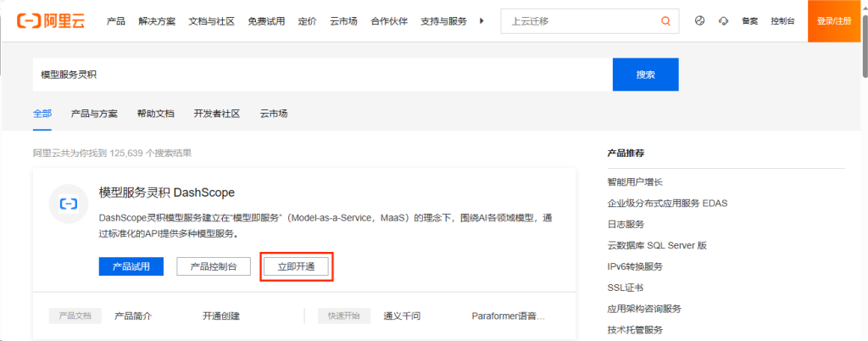Click the 立即开通 button
Viewport: 868px width, 341px height.
point(296,266)
